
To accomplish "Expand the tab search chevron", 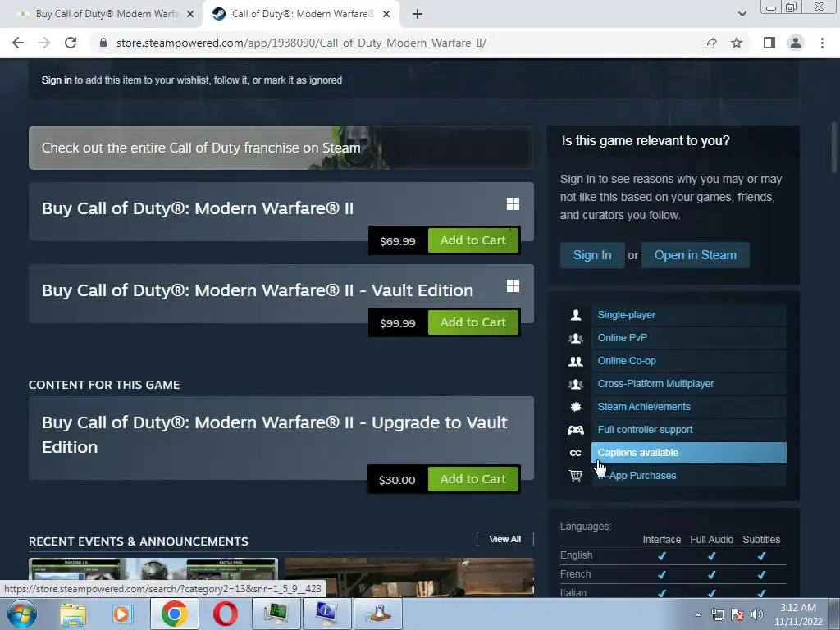I will click(x=742, y=14).
